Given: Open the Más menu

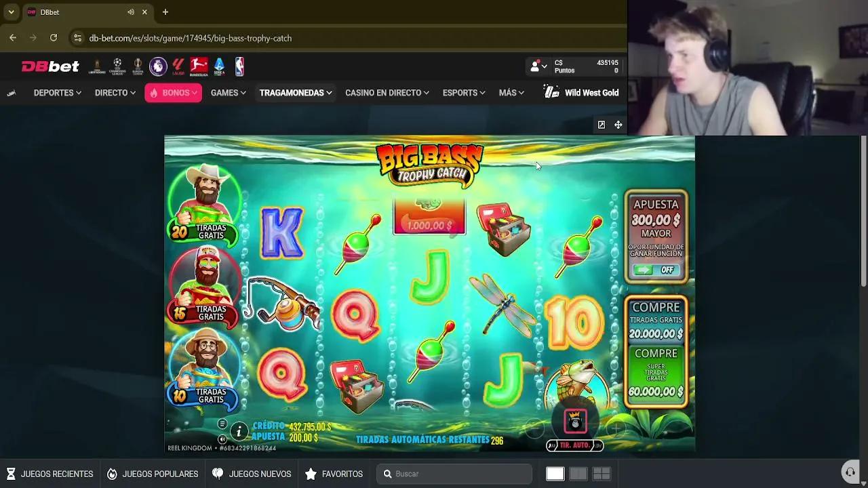Looking at the screenshot, I should (x=511, y=93).
